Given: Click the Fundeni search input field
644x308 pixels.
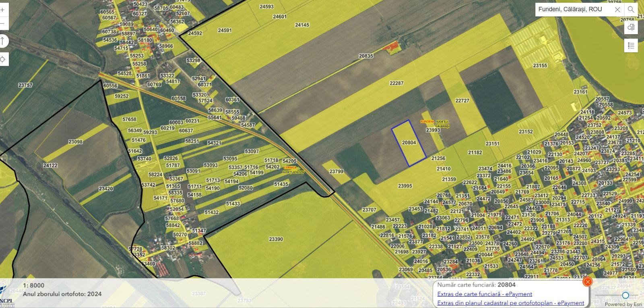Looking at the screenshot, I should pyautogui.click(x=574, y=10).
